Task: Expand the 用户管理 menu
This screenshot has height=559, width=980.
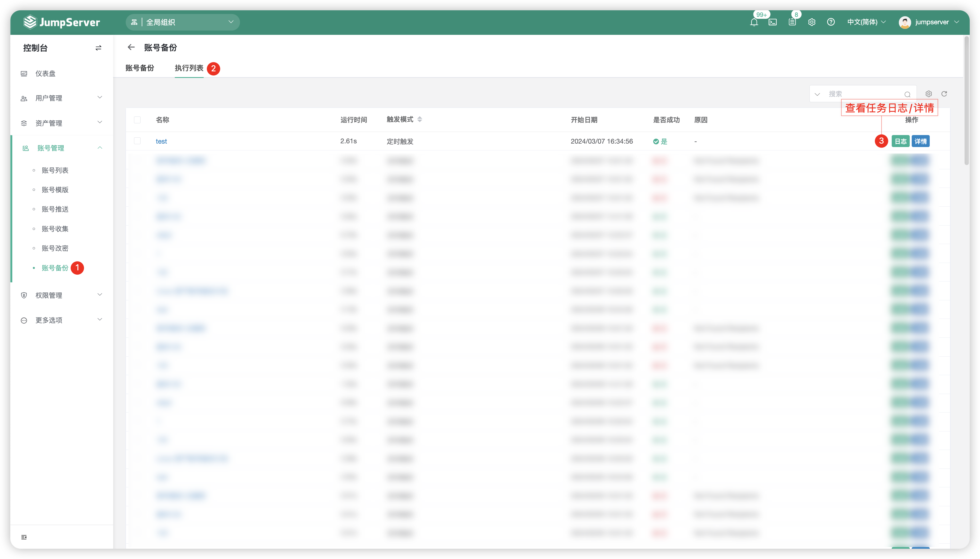Action: pyautogui.click(x=61, y=98)
